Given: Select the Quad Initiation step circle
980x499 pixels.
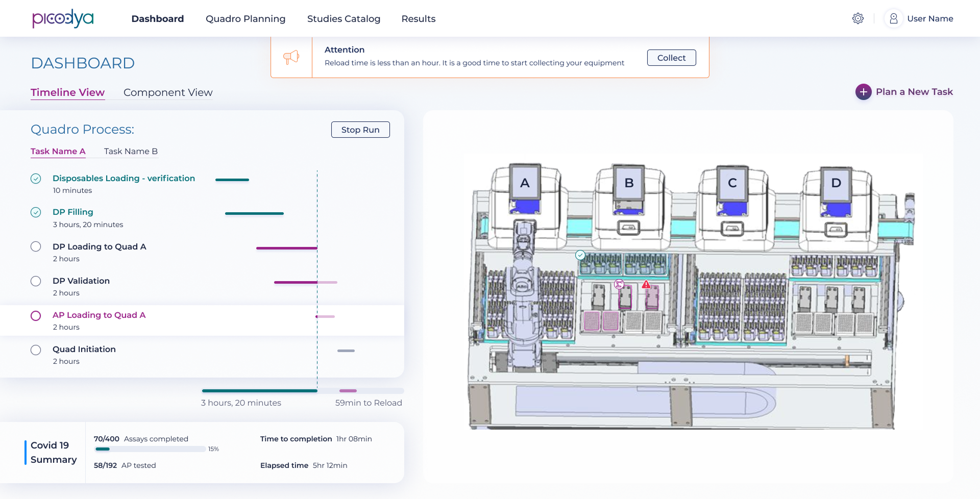Looking at the screenshot, I should tap(36, 350).
